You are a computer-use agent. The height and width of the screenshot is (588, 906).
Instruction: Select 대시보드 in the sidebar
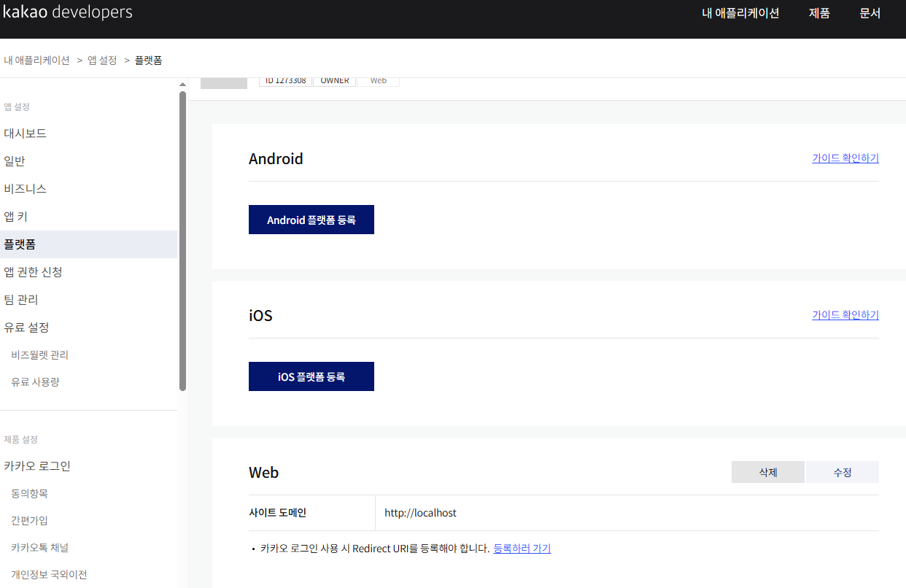click(25, 134)
